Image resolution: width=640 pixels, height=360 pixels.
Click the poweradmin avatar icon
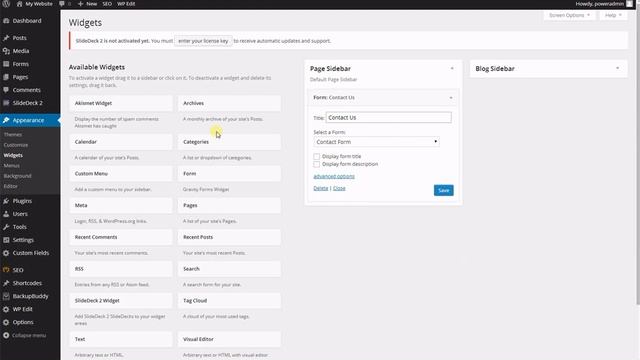630,4
